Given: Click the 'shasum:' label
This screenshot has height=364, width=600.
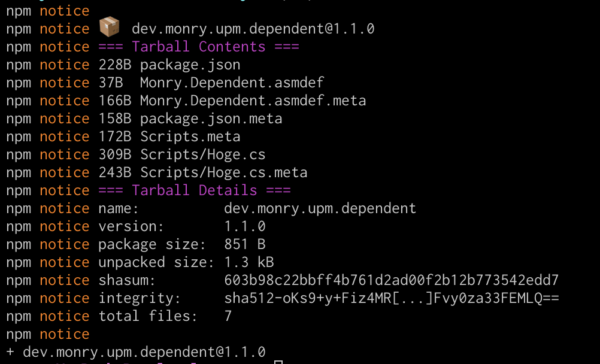Looking at the screenshot, I should pos(127,281).
